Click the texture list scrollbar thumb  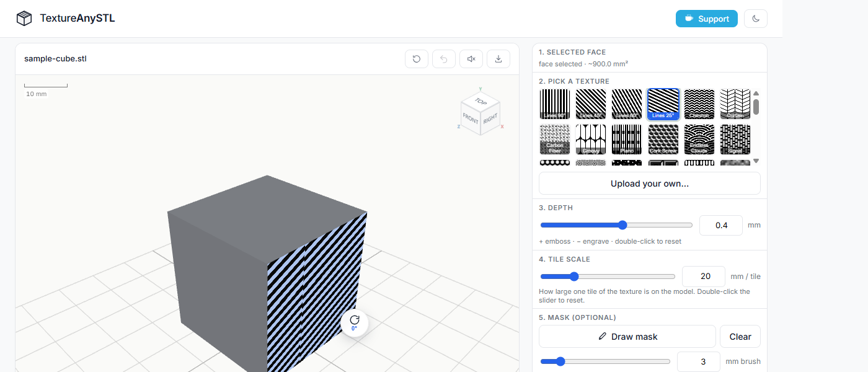coord(756,107)
